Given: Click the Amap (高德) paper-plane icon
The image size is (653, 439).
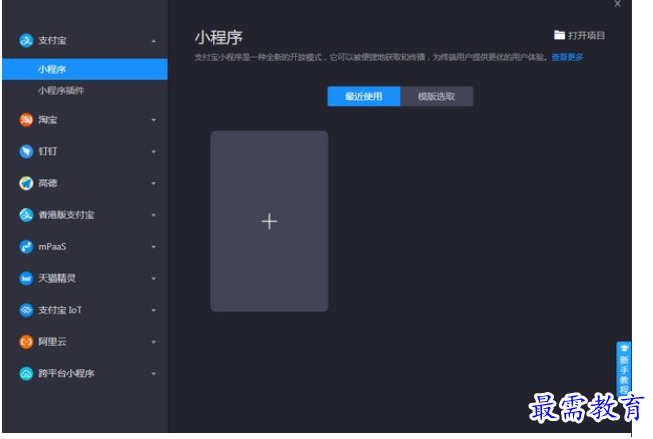Looking at the screenshot, I should (x=26, y=183).
